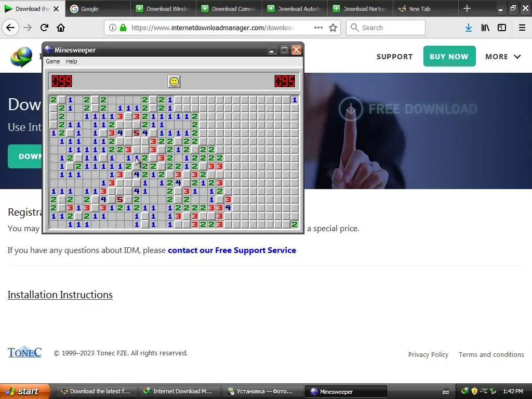Image resolution: width=532 pixels, height=399 pixels.
Task: Reload the page with the refresh icon
Action: point(44,28)
